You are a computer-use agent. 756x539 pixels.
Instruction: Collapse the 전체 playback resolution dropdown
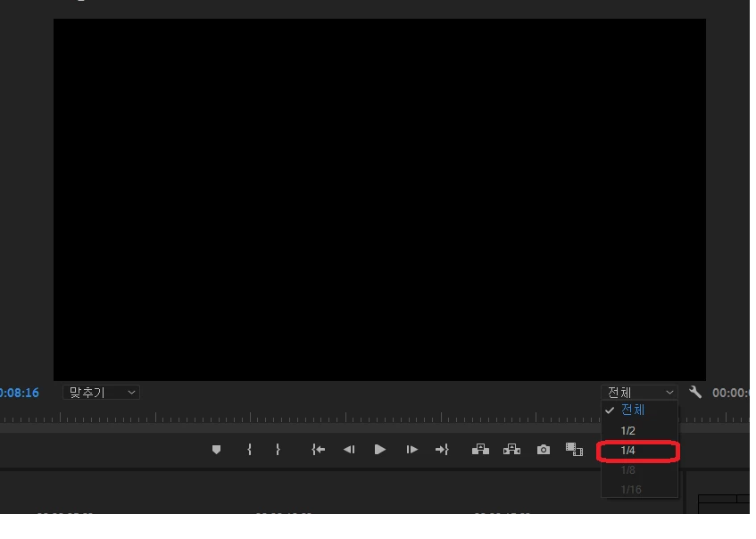[x=639, y=393]
